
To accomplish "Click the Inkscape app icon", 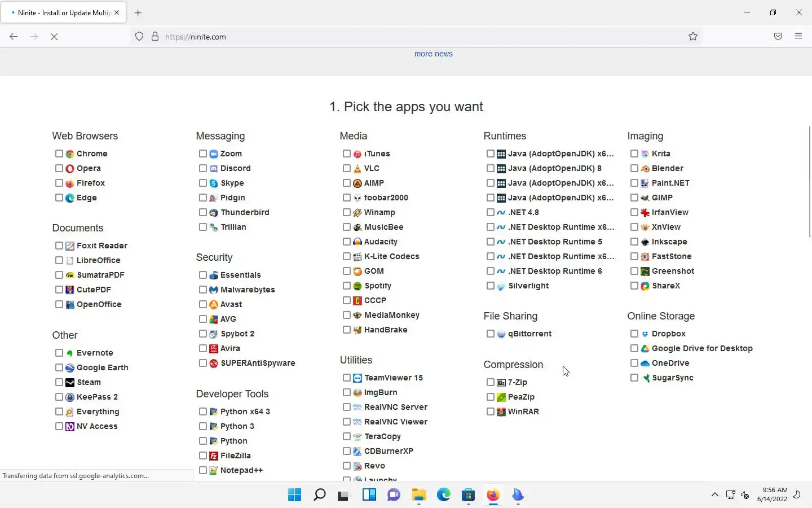I will click(x=645, y=242).
